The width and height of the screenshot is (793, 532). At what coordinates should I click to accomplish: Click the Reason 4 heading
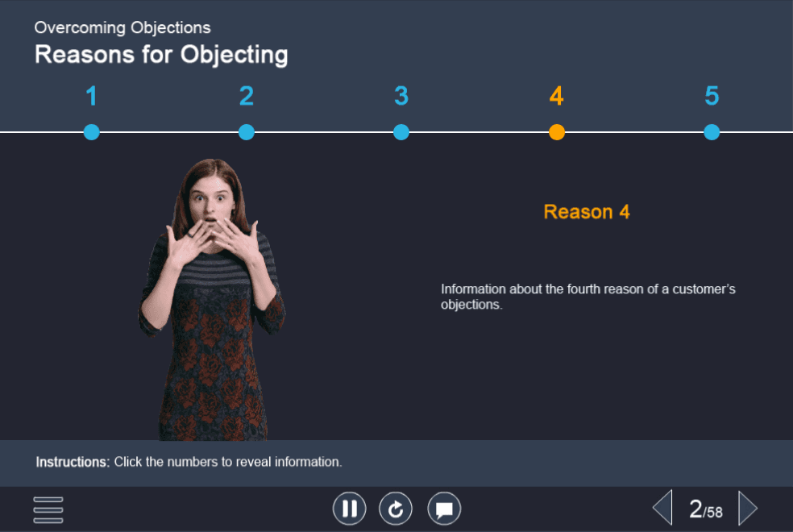click(x=587, y=212)
